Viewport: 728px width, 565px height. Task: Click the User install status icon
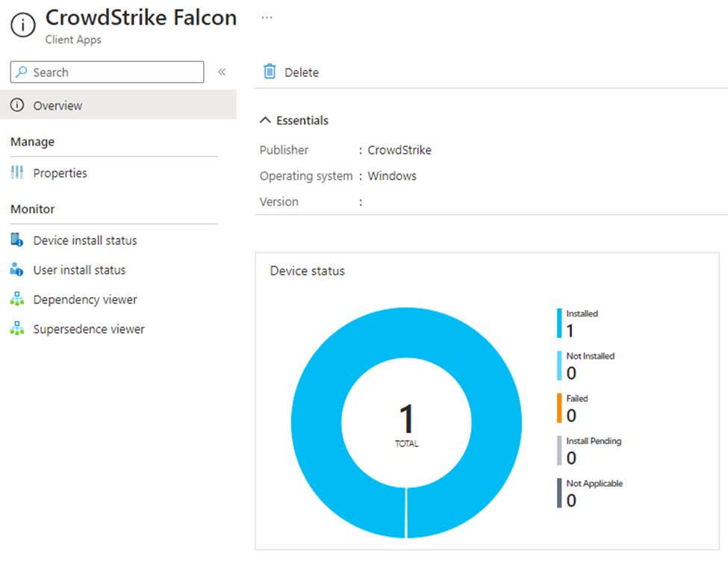17,270
